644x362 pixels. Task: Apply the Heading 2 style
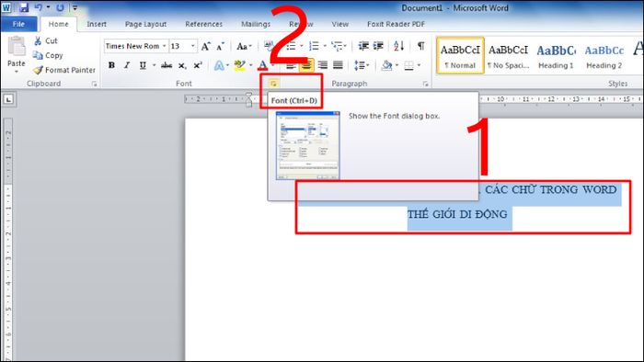click(604, 55)
